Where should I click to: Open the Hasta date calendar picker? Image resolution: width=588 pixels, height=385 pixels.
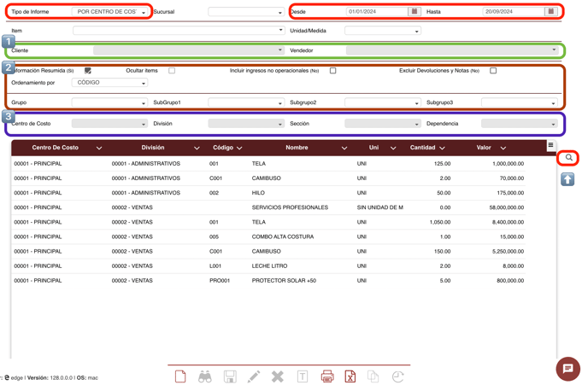point(550,12)
